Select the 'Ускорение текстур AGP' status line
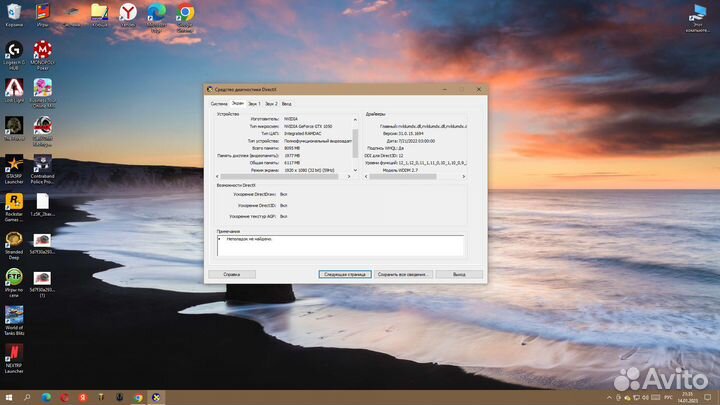 pos(258,216)
